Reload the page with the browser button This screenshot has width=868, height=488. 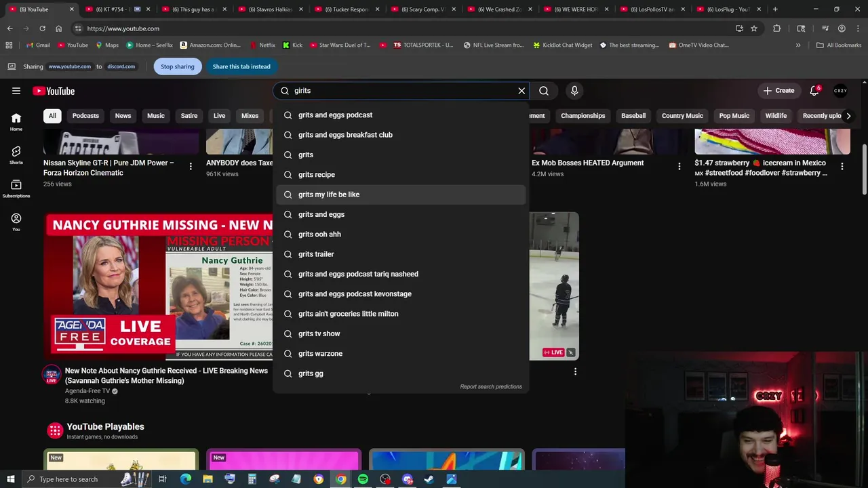[42, 28]
